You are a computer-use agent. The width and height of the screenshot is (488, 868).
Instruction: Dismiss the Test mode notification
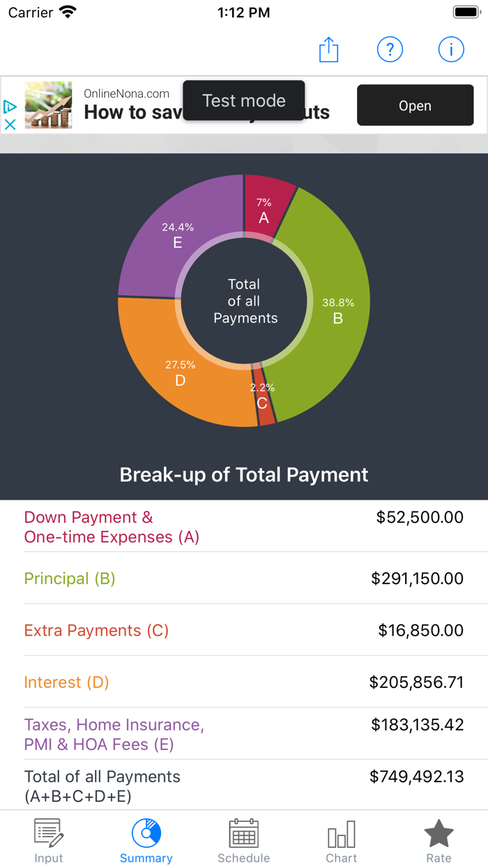click(243, 100)
